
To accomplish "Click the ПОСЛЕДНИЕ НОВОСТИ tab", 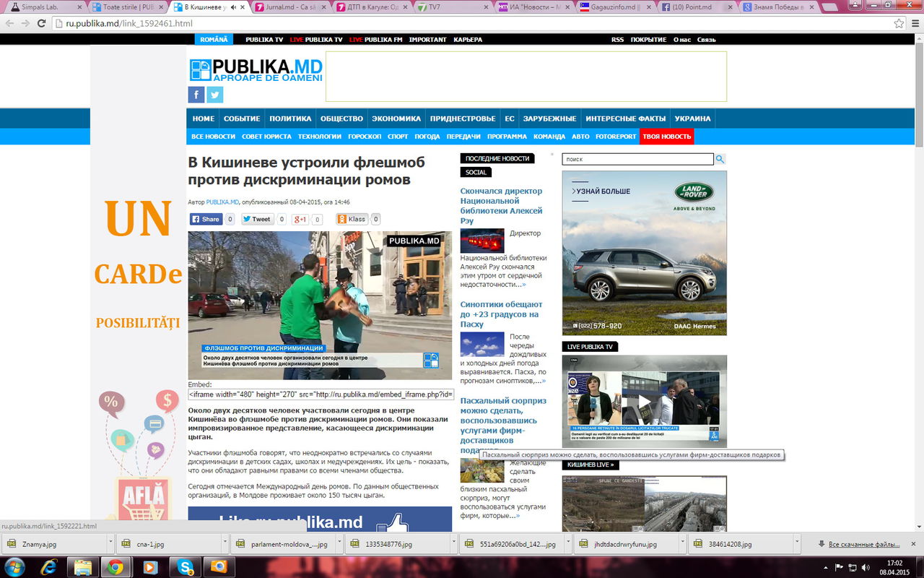I will coord(497,158).
